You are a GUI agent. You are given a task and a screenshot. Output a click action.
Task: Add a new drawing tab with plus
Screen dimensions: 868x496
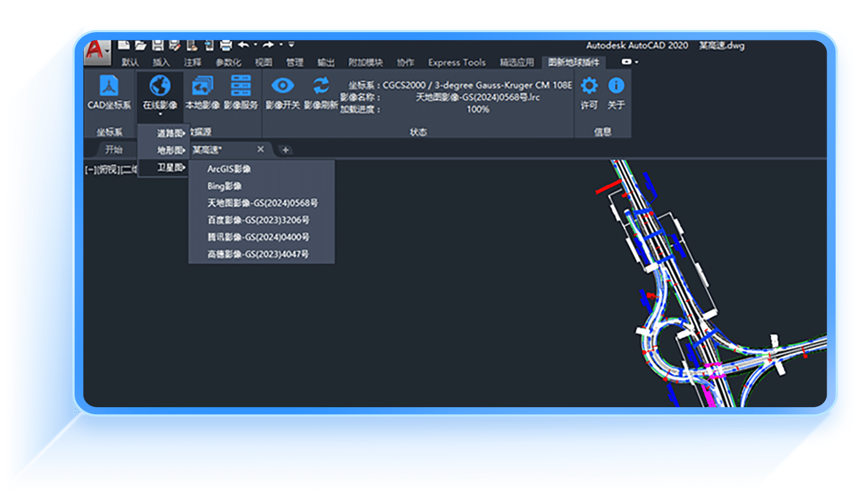click(x=285, y=150)
